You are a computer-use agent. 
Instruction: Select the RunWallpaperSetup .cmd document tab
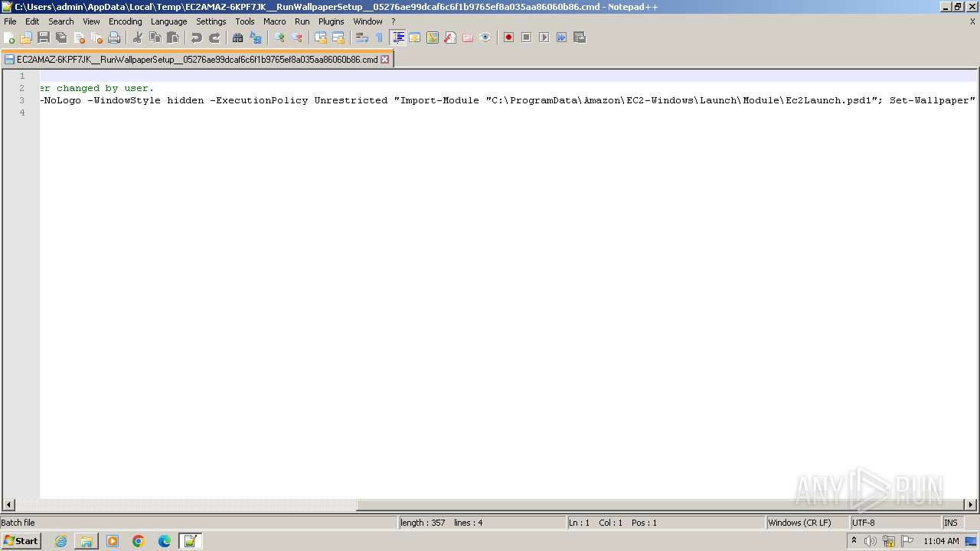click(x=197, y=59)
